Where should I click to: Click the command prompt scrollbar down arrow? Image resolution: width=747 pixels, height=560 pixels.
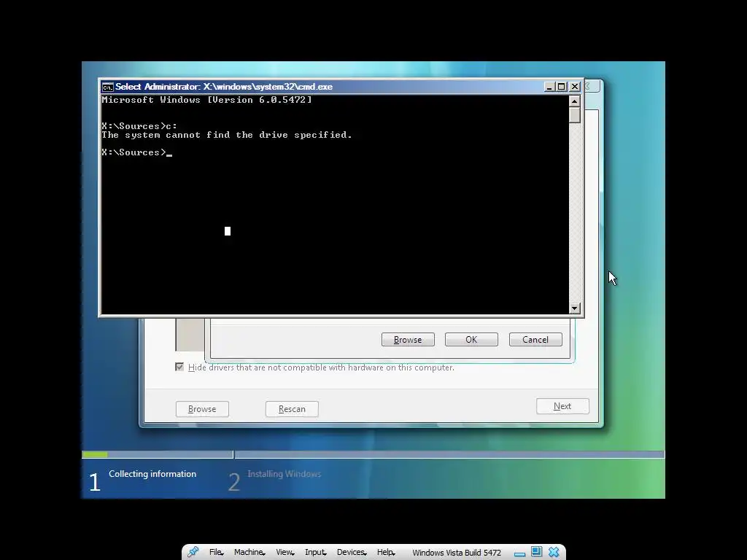click(575, 308)
